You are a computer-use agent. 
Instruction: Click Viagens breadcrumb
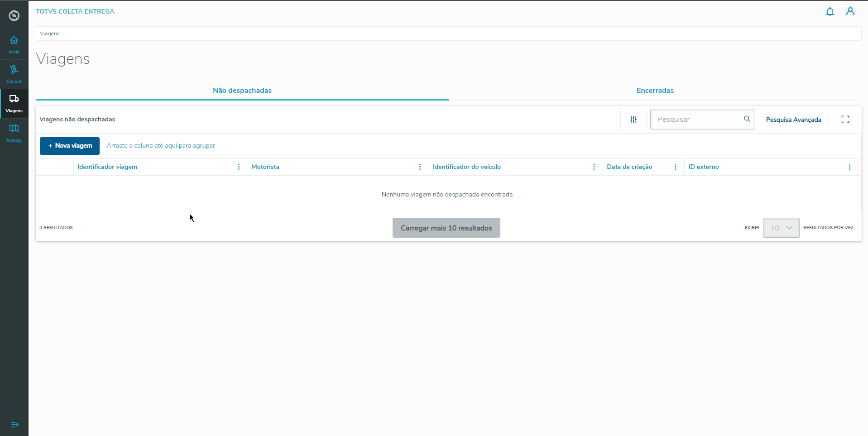(x=49, y=34)
